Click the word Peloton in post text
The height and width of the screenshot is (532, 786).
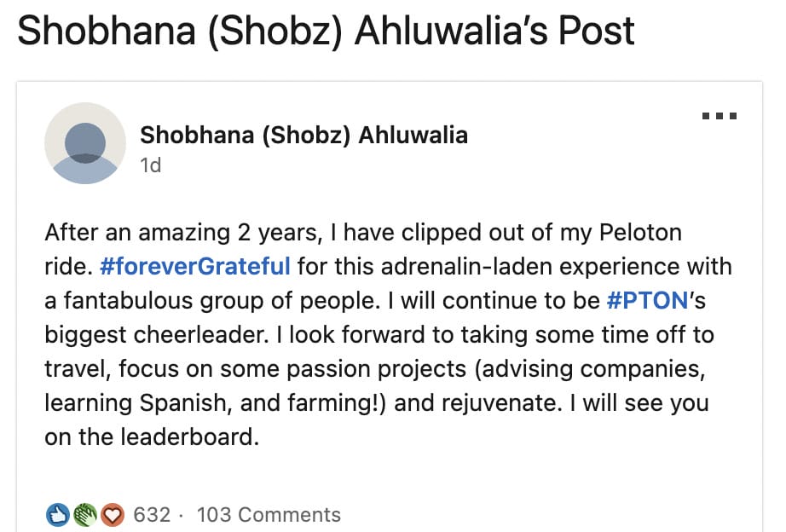[640, 233]
